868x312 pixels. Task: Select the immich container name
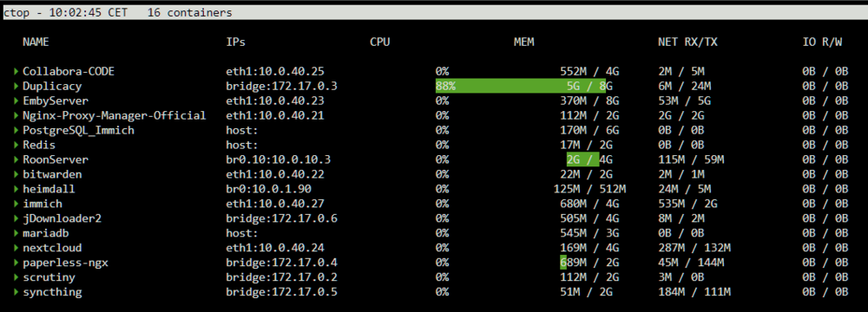click(42, 204)
